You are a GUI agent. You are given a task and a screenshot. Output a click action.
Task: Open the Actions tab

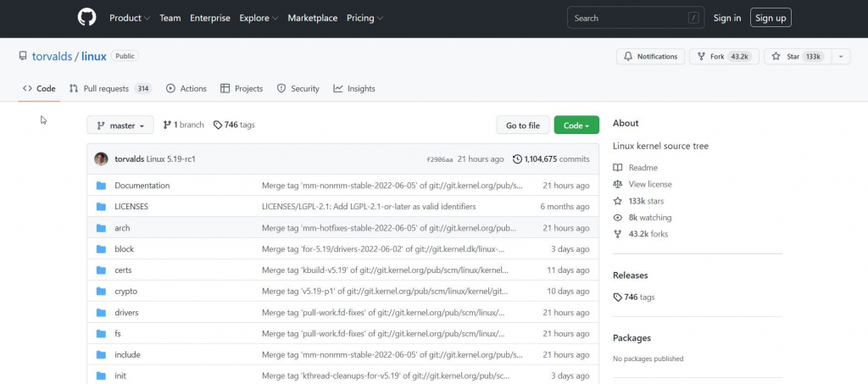coord(186,88)
